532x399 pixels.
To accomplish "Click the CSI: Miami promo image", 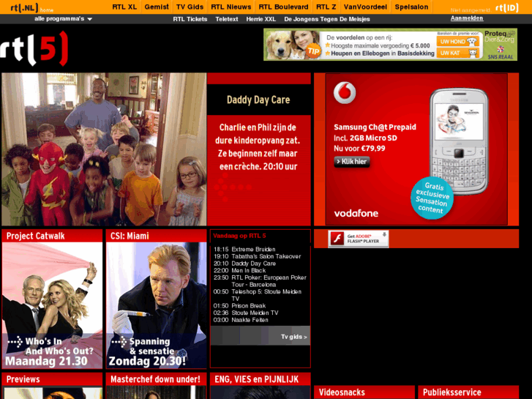I will [x=156, y=305].
